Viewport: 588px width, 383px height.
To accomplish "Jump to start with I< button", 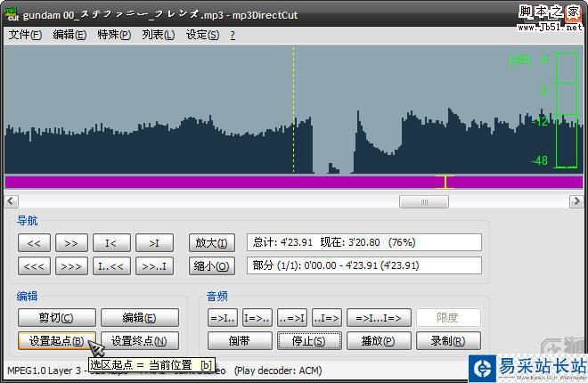I will click(x=111, y=243).
